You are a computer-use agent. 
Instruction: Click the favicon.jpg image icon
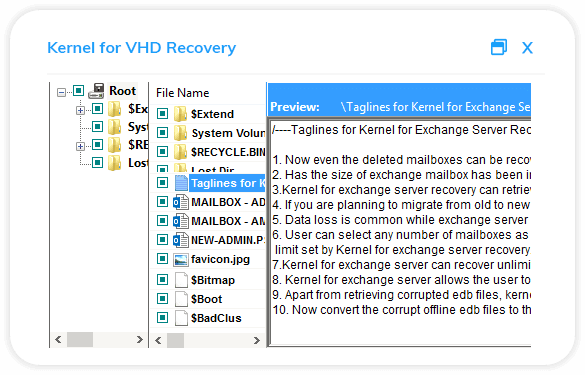[181, 260]
